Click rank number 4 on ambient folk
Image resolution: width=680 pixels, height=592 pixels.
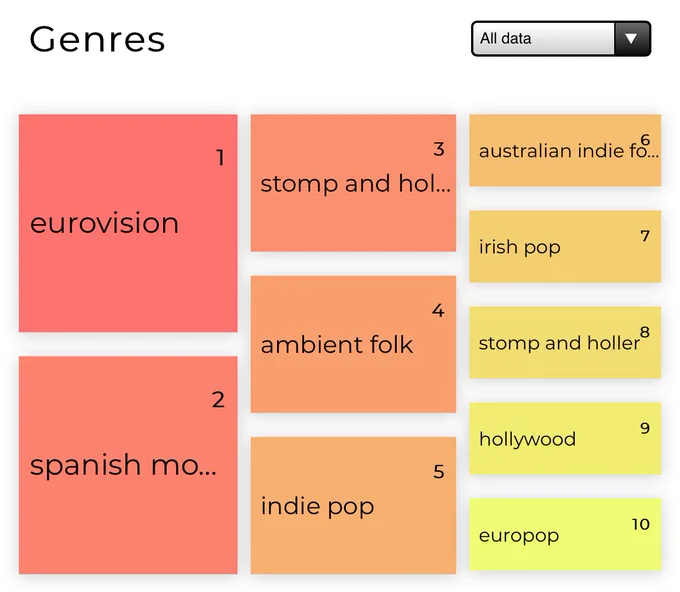438,311
